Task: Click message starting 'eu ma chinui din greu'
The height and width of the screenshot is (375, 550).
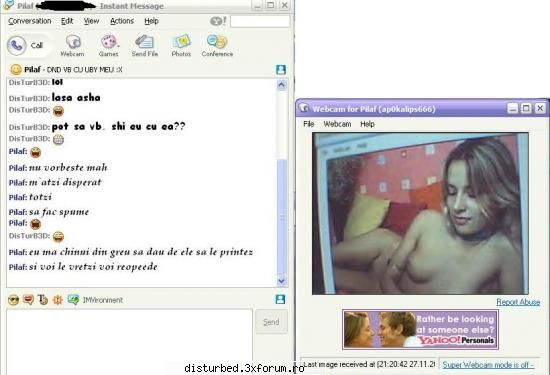Action: point(141,252)
